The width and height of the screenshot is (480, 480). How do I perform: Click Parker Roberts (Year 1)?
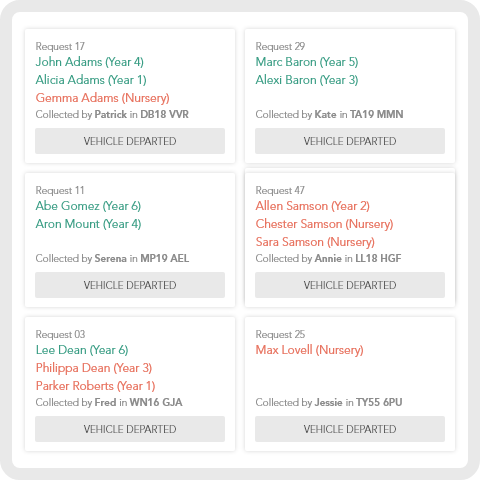96,386
